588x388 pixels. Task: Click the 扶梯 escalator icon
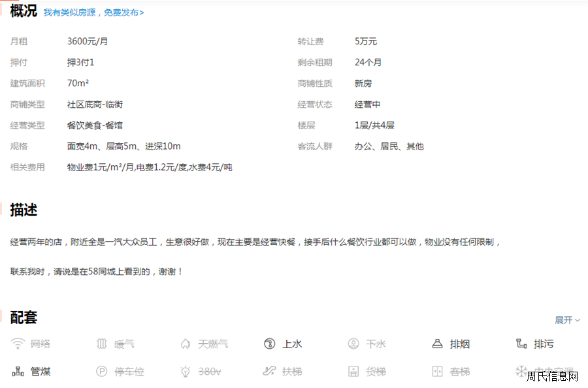pos(269,371)
